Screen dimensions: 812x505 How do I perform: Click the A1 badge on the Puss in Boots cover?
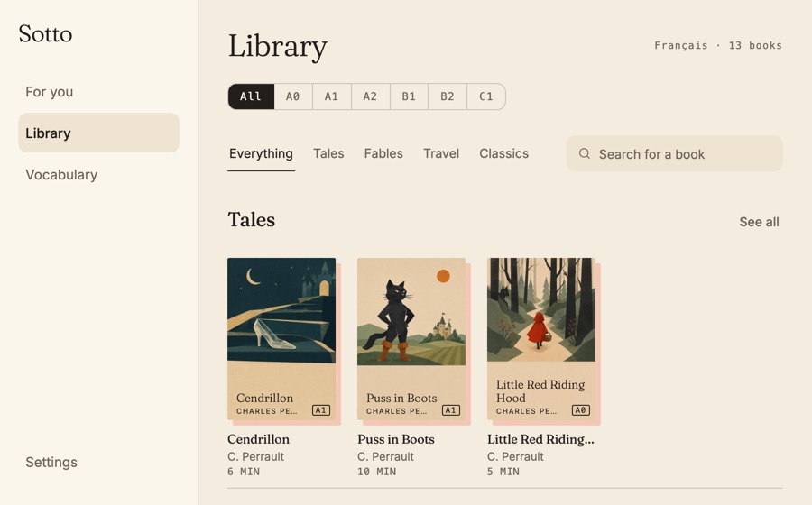(451, 410)
